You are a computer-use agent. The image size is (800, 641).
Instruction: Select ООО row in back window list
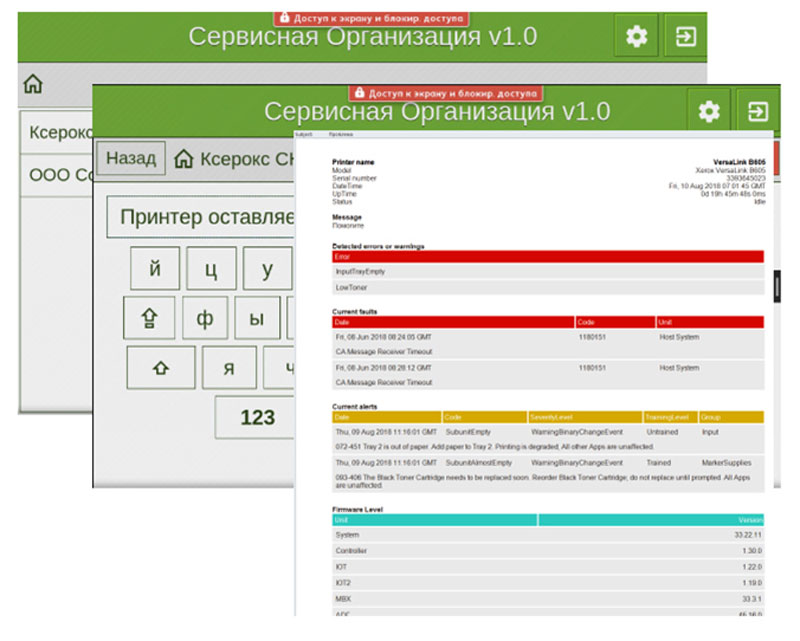(x=57, y=175)
